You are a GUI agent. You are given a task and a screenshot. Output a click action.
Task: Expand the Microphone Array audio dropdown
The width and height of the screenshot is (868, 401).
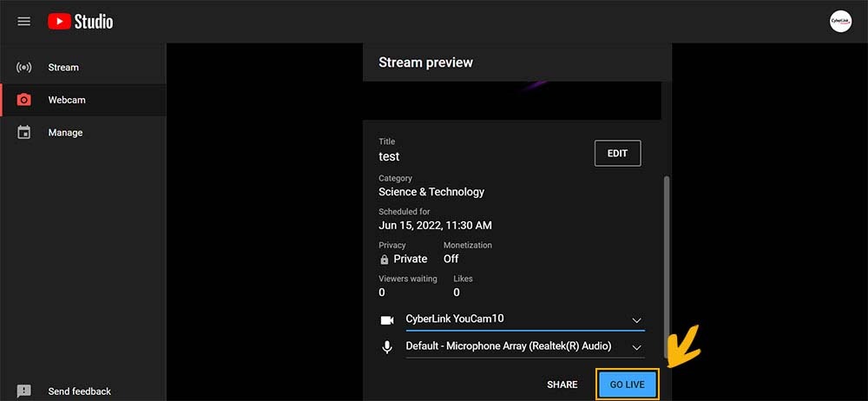click(x=525, y=346)
